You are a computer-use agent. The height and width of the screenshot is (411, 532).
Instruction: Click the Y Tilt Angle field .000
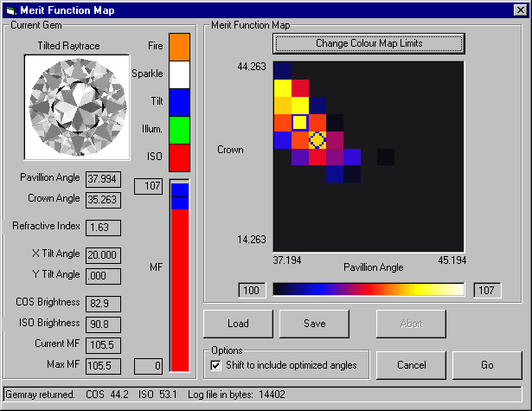point(103,276)
